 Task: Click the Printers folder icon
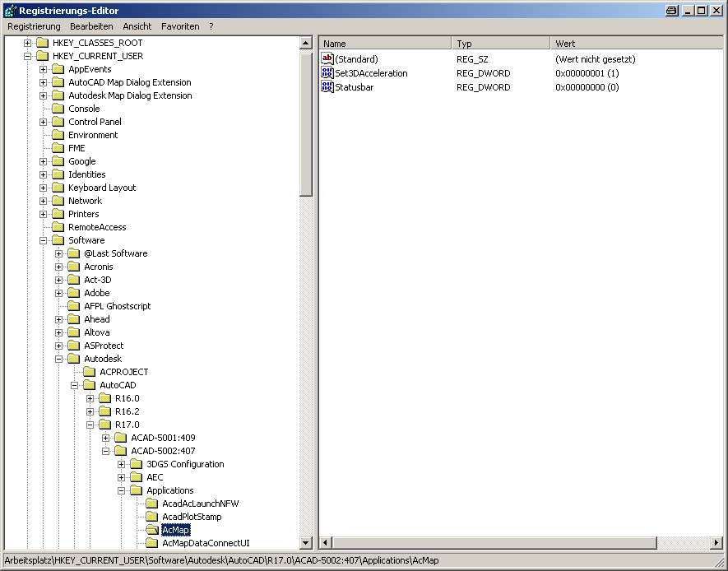58,214
